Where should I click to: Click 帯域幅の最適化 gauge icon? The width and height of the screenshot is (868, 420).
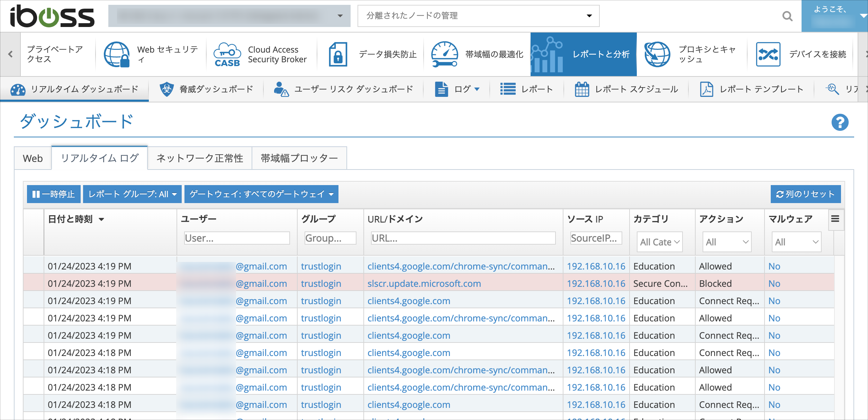coord(445,54)
